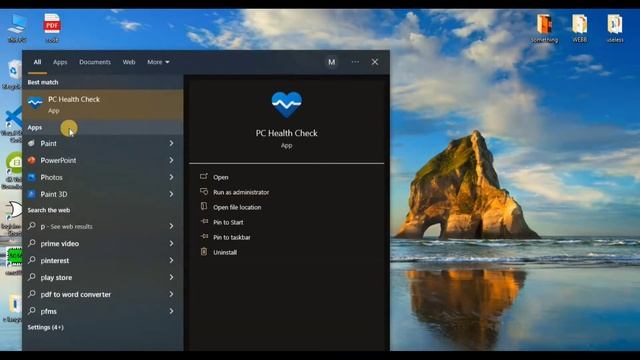The image size is (640, 360).
Task: Close the search panel with X
Action: [375, 62]
